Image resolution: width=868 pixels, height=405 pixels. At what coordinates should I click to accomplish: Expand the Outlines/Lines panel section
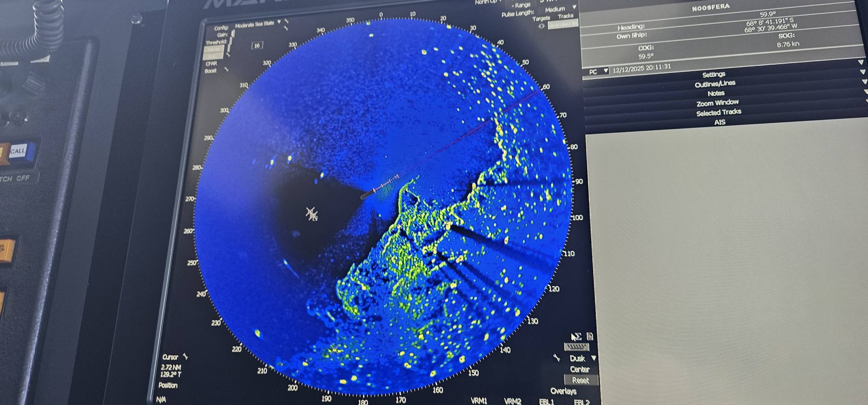(714, 84)
